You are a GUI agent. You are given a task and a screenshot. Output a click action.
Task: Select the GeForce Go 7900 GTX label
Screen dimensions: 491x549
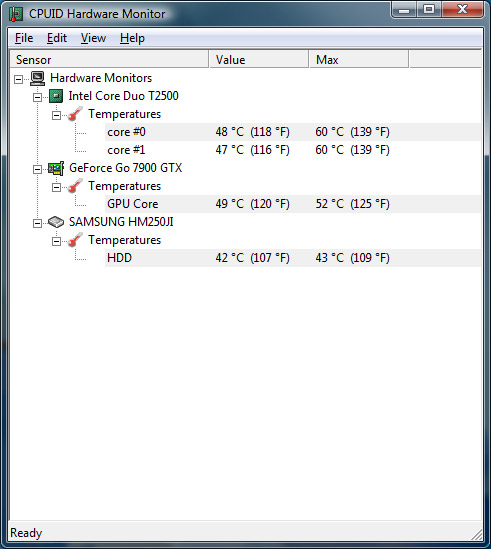125,168
